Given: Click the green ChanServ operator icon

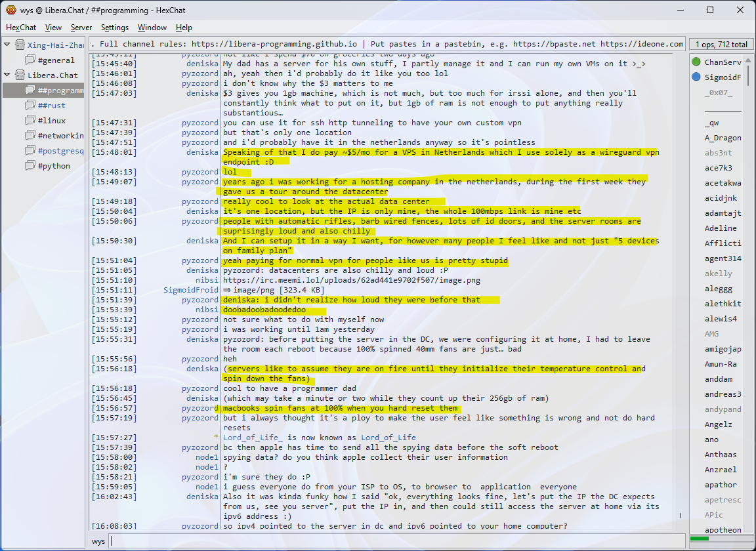Looking at the screenshot, I should (696, 62).
